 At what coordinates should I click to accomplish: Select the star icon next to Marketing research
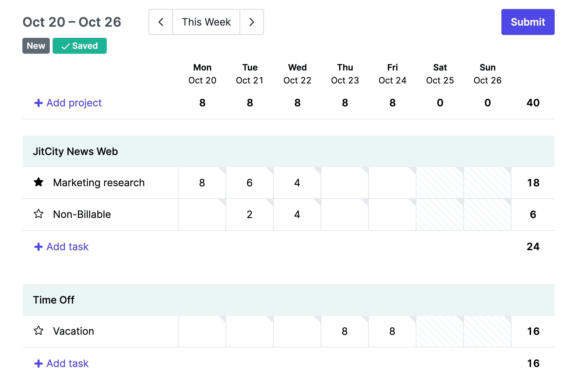39,182
